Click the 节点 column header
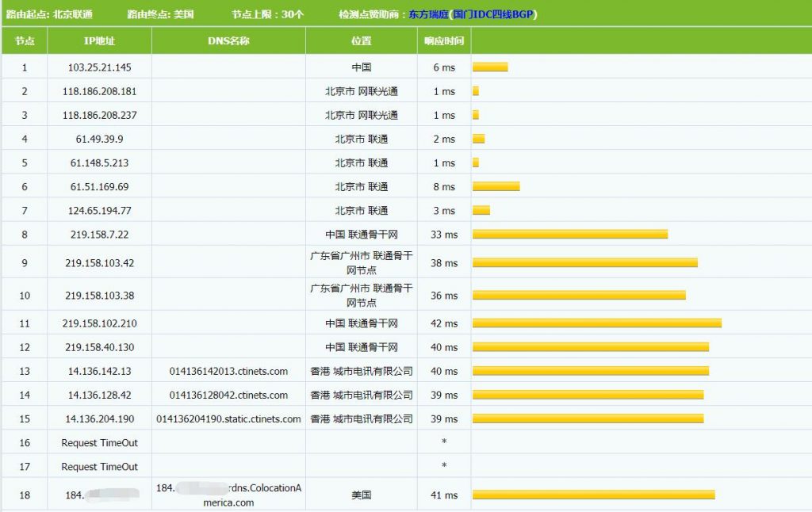Viewport: 812px width, 512px height. pyautogui.click(x=25, y=41)
